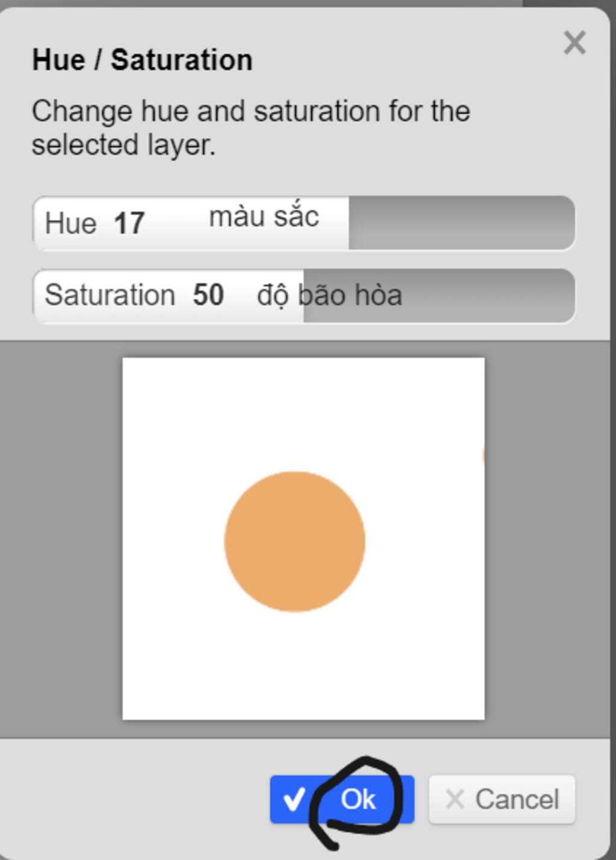Click the X icon beside Cancel

click(x=454, y=799)
